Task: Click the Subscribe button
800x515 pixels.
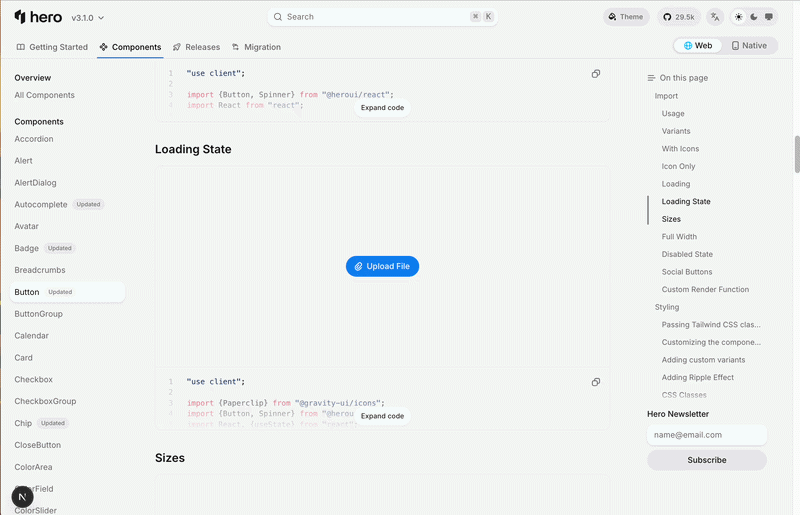Action: coord(707,460)
